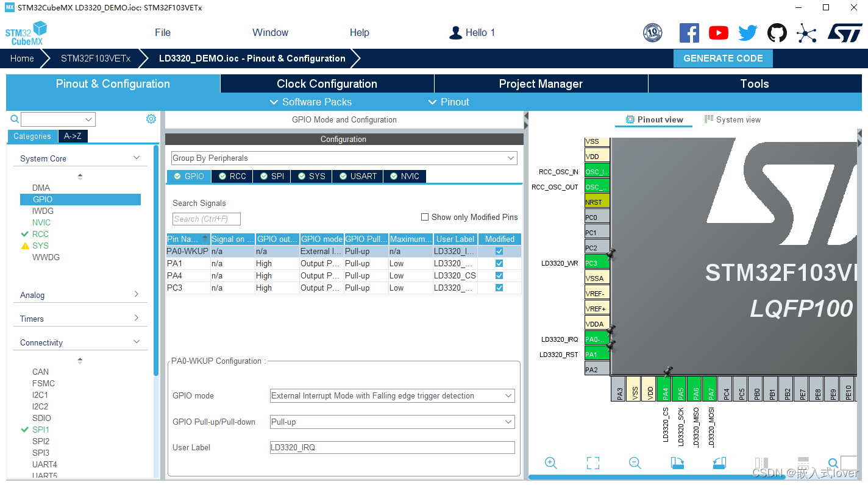Open the GitHub icon link

pyautogui.click(x=777, y=33)
